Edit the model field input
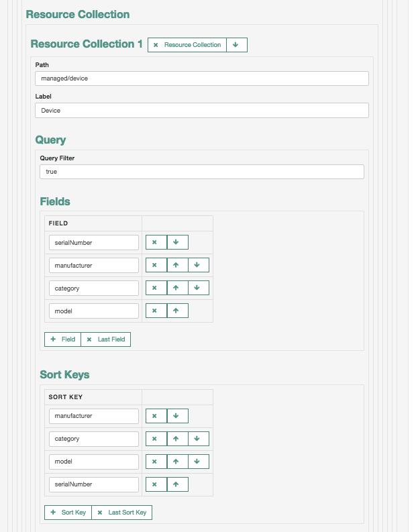The width and height of the screenshot is (416, 532). point(94,311)
